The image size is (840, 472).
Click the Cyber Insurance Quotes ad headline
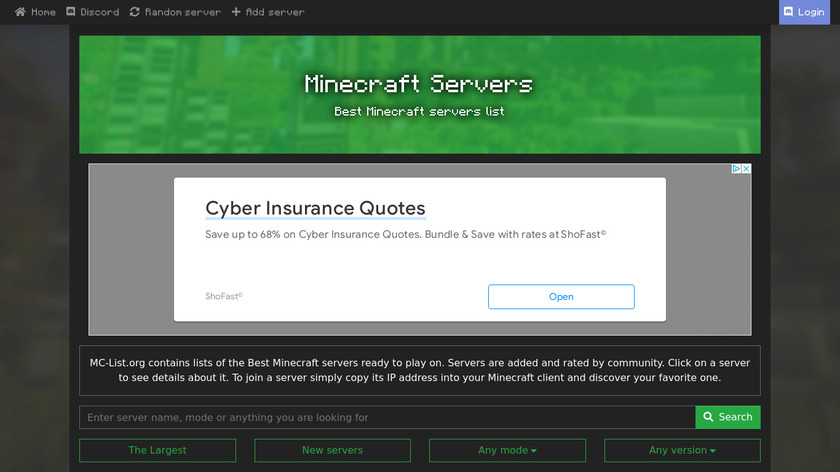(x=315, y=208)
